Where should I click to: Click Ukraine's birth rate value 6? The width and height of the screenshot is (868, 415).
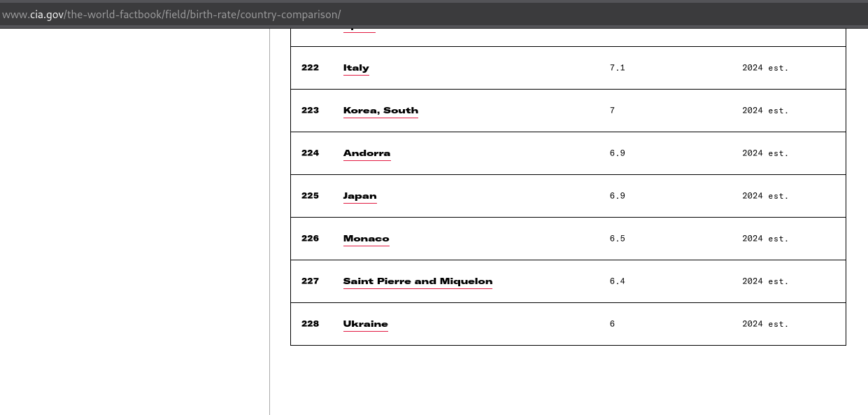tap(612, 324)
